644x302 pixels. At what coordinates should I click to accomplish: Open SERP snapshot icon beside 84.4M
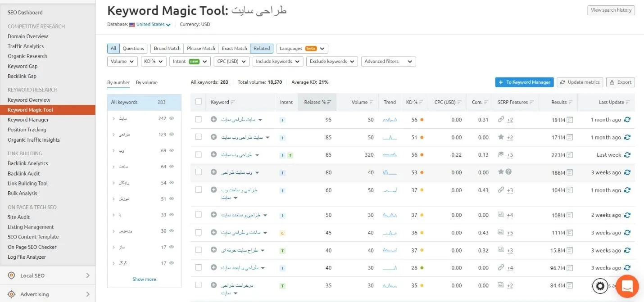[570, 285]
